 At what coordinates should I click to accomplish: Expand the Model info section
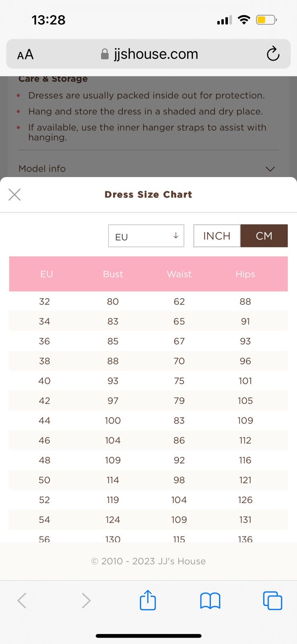(x=270, y=169)
